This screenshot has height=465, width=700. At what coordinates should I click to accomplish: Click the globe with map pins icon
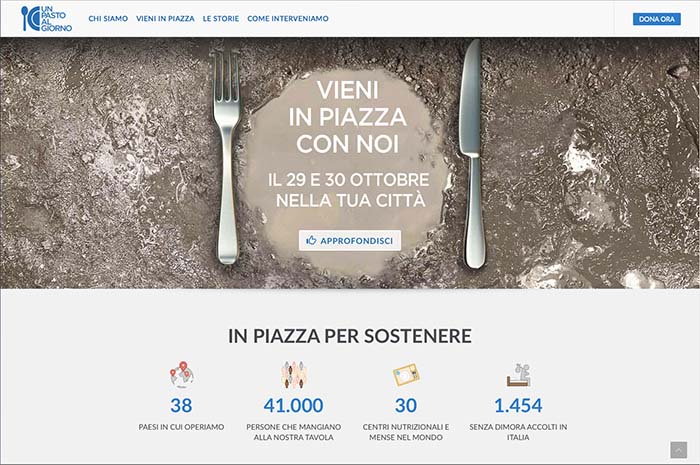point(181,374)
